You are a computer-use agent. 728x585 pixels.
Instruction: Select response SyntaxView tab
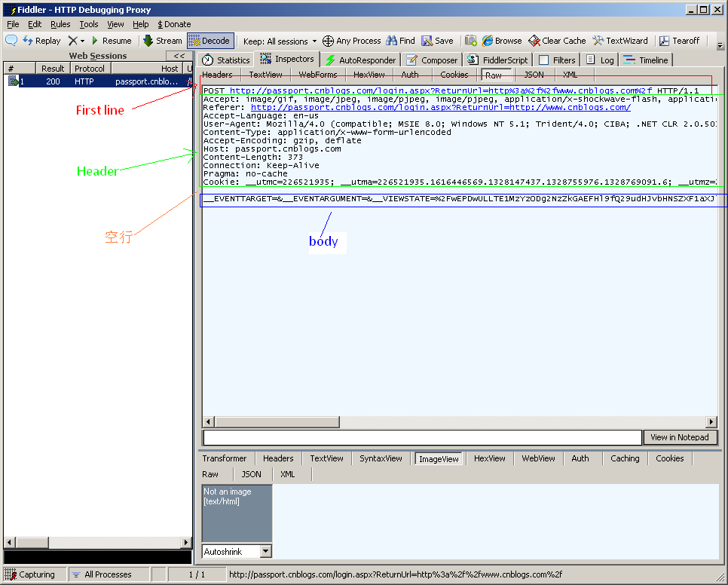381,458
